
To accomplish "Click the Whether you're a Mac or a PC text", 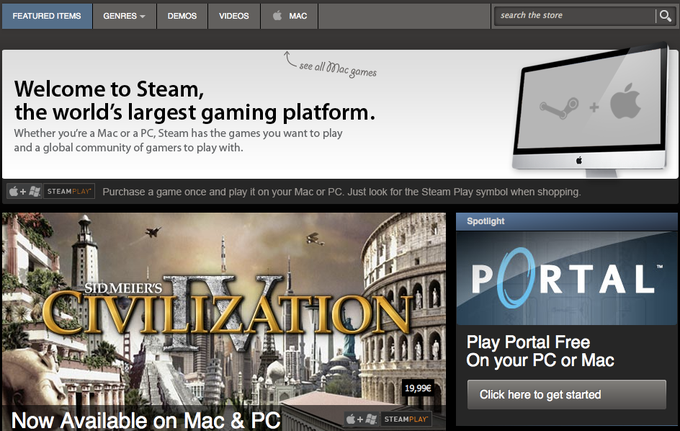I will 178,140.
